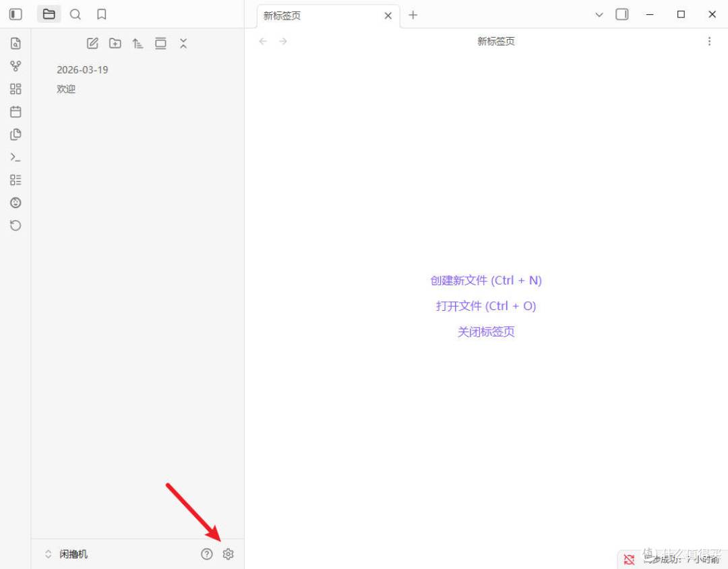Click the smiley face ribbon icon
The height and width of the screenshot is (569, 728).
[16, 202]
